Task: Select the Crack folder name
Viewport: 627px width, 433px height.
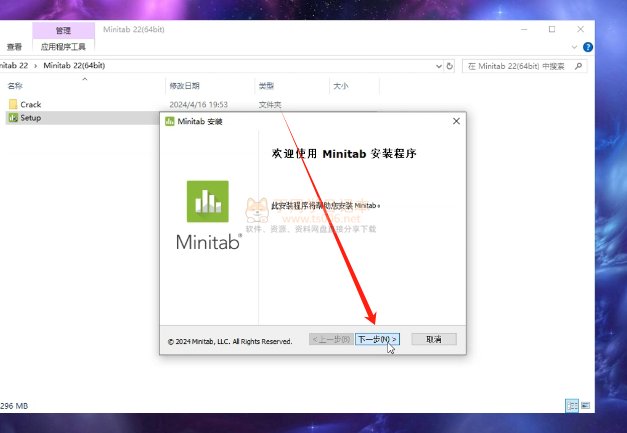Action: click(31, 104)
